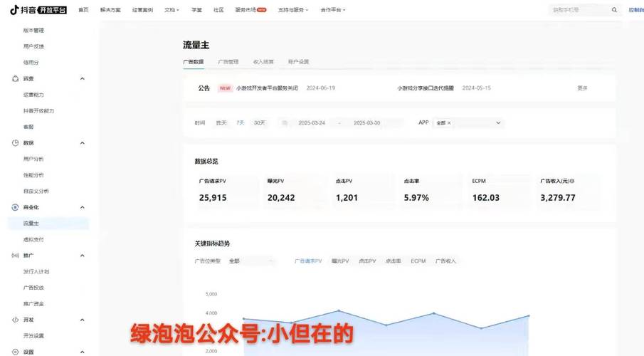Viewport: 644px width, 356px height.
Task: Show 点击率 trend in chart
Action: (393, 261)
